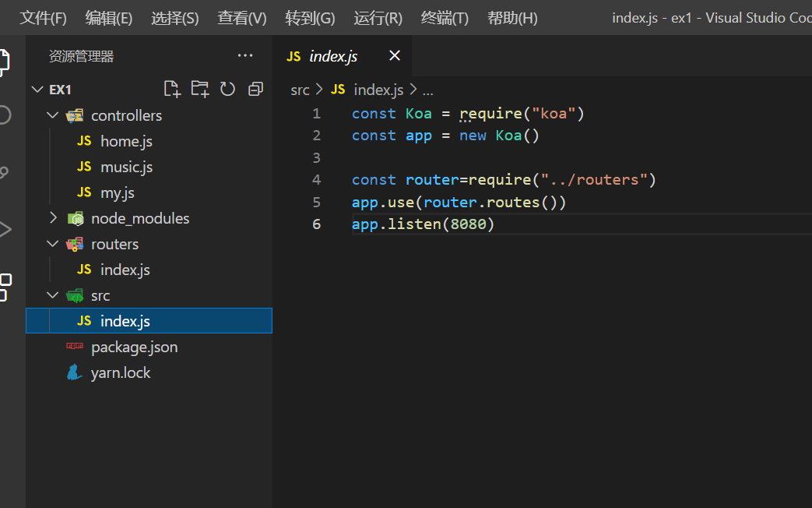Open the Explorer view in activity bar
This screenshot has height=508, width=812.
coord(3,62)
